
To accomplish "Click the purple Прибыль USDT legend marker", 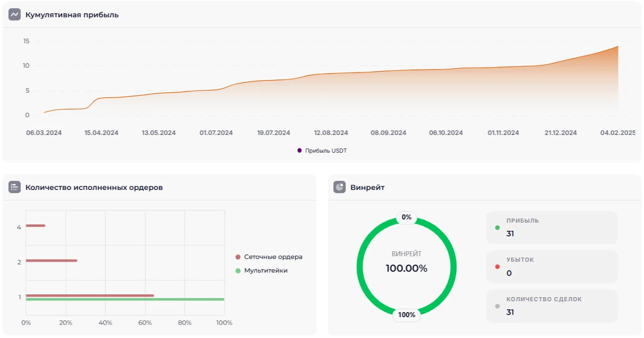I will pos(300,151).
